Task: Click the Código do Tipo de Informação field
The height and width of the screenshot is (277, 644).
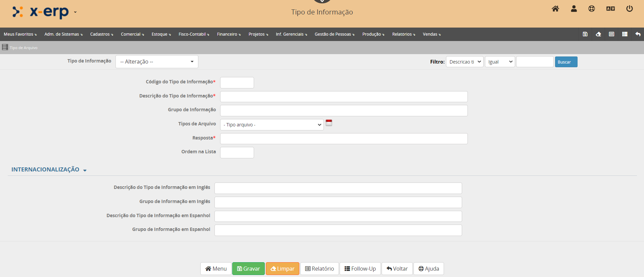Action: coord(237,83)
